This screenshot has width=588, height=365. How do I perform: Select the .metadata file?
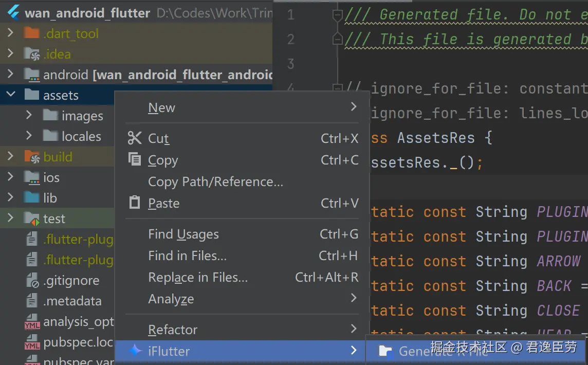click(x=72, y=301)
